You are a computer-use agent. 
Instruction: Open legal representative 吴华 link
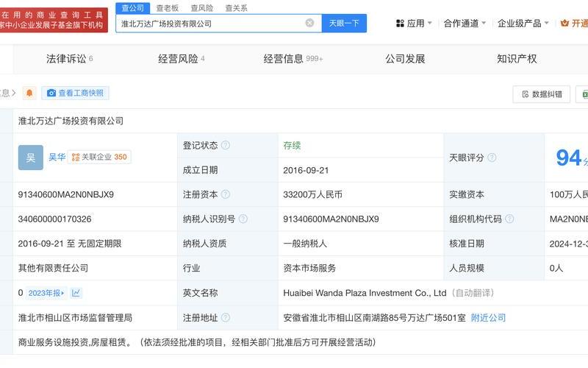tap(57, 157)
